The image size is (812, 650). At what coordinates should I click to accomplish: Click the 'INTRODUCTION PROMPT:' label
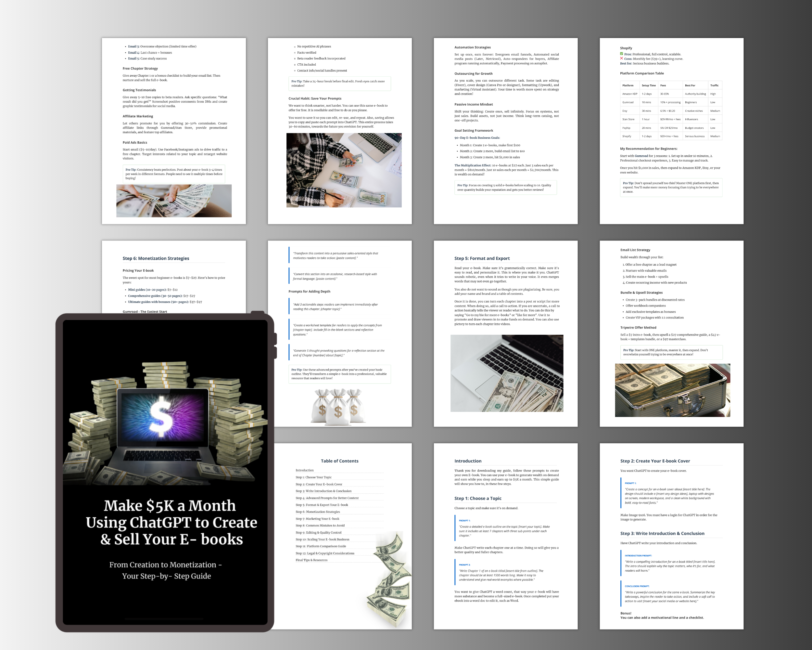tap(638, 555)
